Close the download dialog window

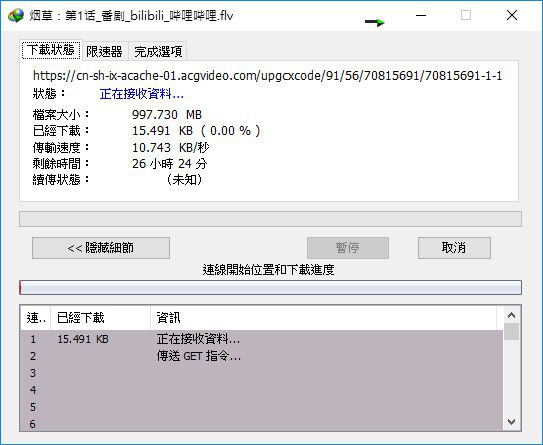click(x=512, y=15)
